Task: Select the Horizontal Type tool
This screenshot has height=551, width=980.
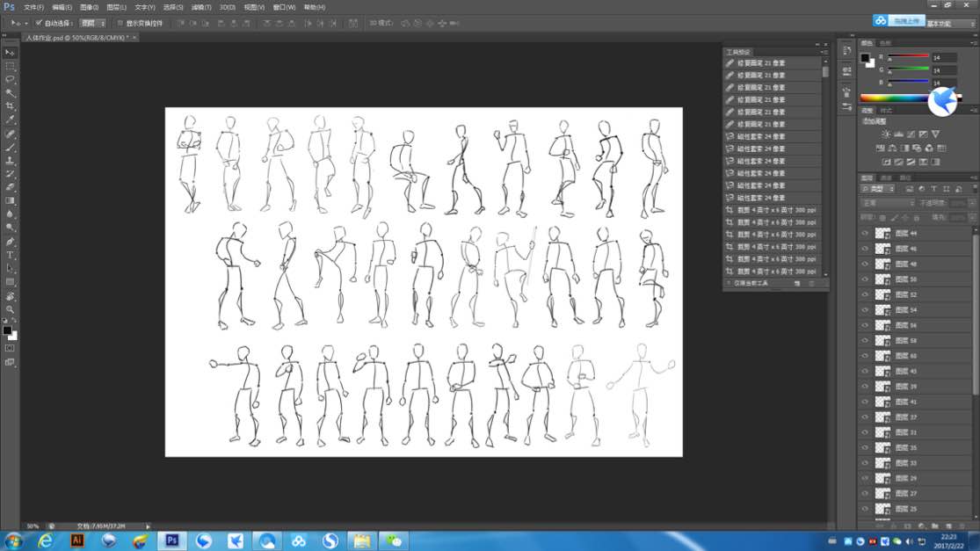Action: (11, 255)
